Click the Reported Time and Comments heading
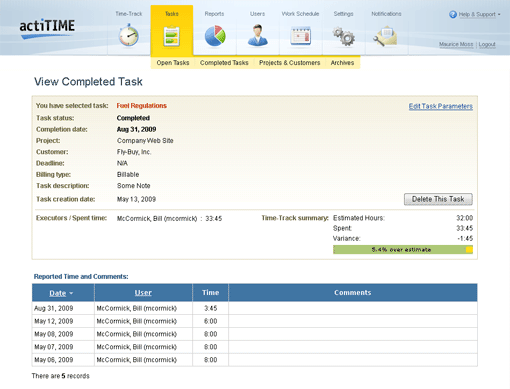The width and height of the screenshot is (510, 389). [x=81, y=277]
